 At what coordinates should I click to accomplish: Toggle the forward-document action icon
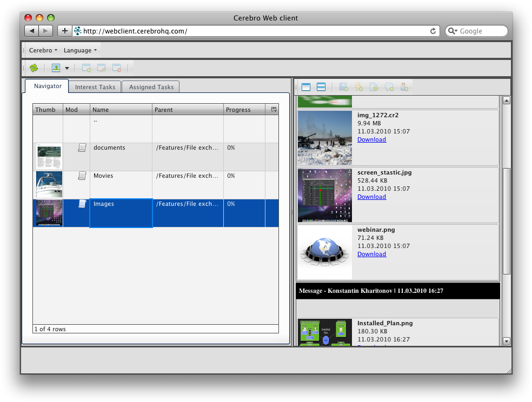point(374,86)
